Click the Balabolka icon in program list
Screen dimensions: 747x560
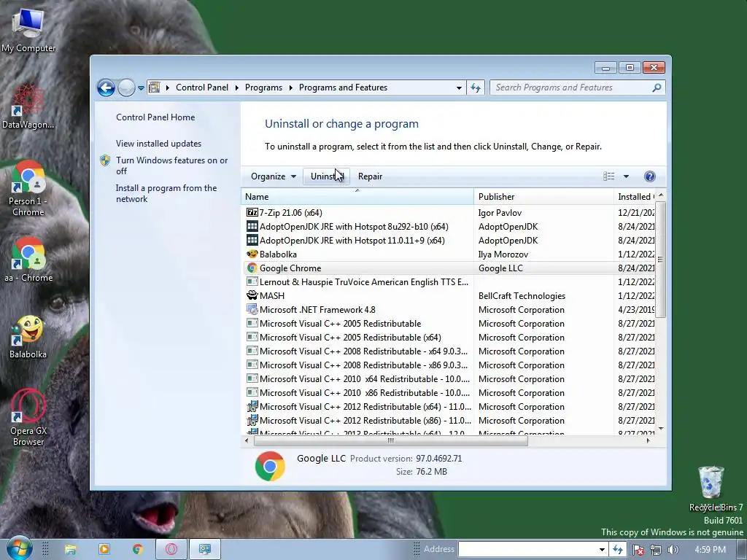(x=252, y=254)
